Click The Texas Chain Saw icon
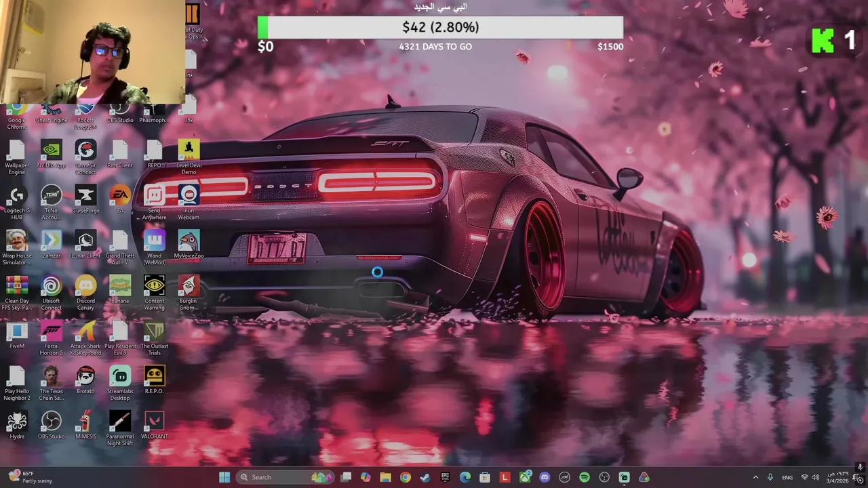 (x=51, y=384)
